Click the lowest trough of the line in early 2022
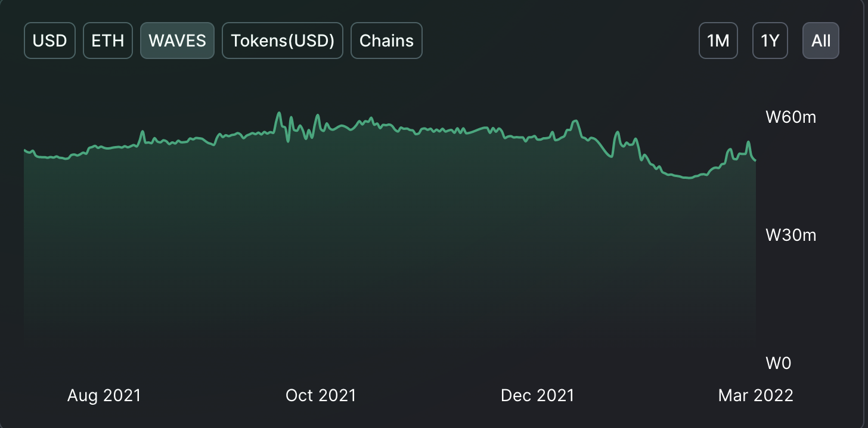This screenshot has width=868, height=428. (689, 178)
